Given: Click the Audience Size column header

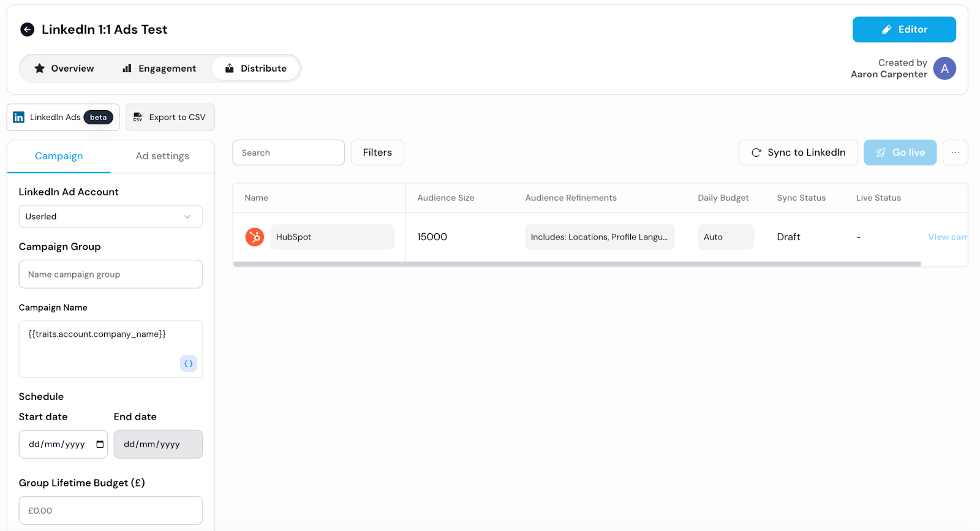Looking at the screenshot, I should click(446, 198).
